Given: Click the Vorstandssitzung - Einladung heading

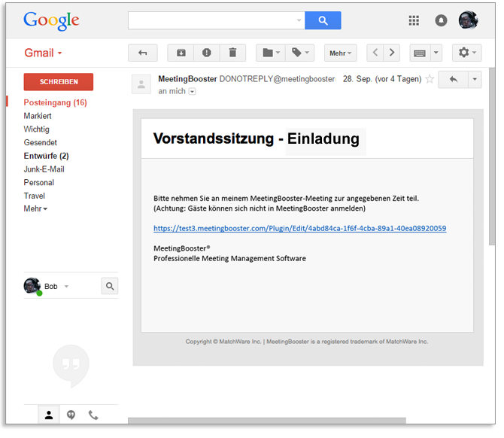Looking at the screenshot, I should tap(257, 138).
